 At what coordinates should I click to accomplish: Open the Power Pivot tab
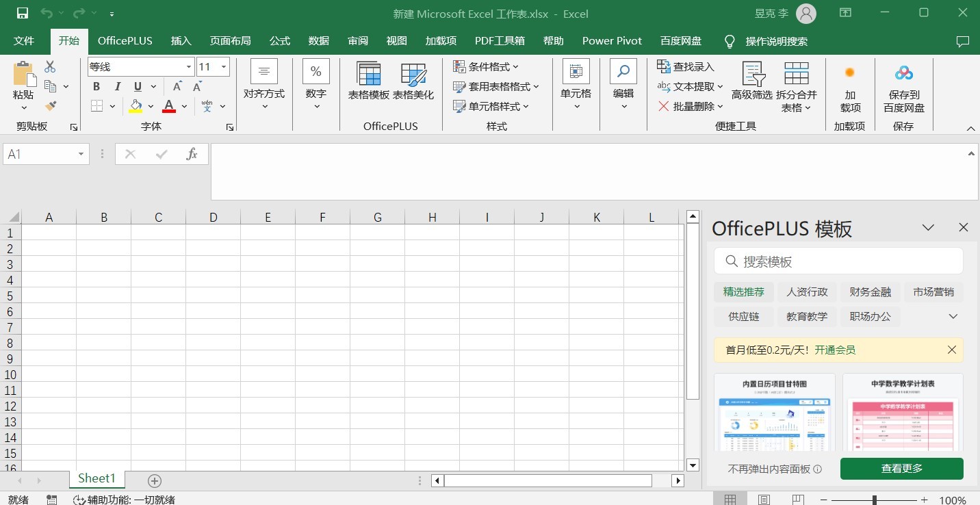coord(611,41)
